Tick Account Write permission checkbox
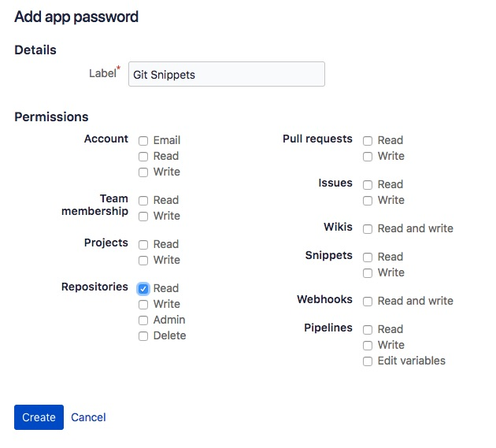Image resolution: width=496 pixels, height=448 pixels. (x=143, y=172)
